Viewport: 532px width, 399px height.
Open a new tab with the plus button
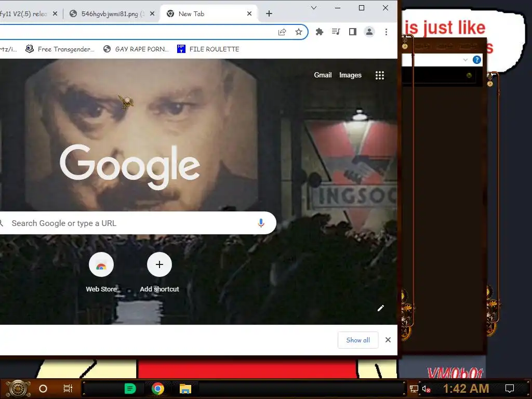tap(269, 14)
